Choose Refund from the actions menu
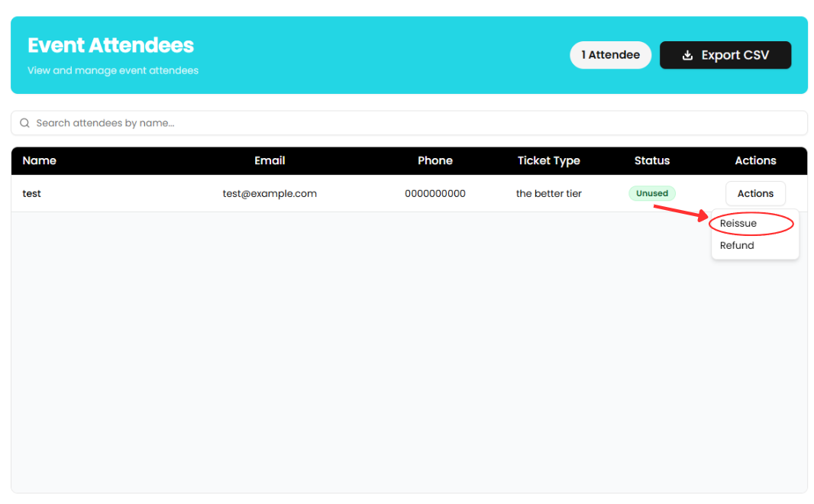The height and width of the screenshot is (504, 814). [x=737, y=246]
